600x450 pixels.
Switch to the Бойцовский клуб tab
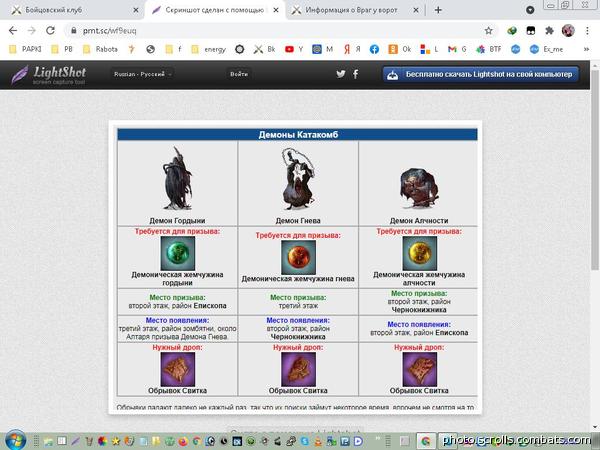pos(73,10)
